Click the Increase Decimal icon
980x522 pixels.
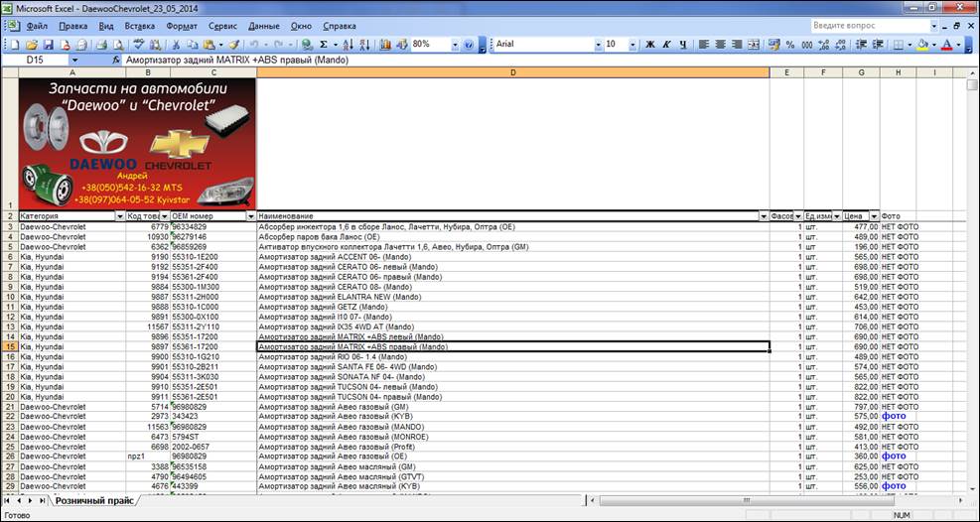coord(823,45)
